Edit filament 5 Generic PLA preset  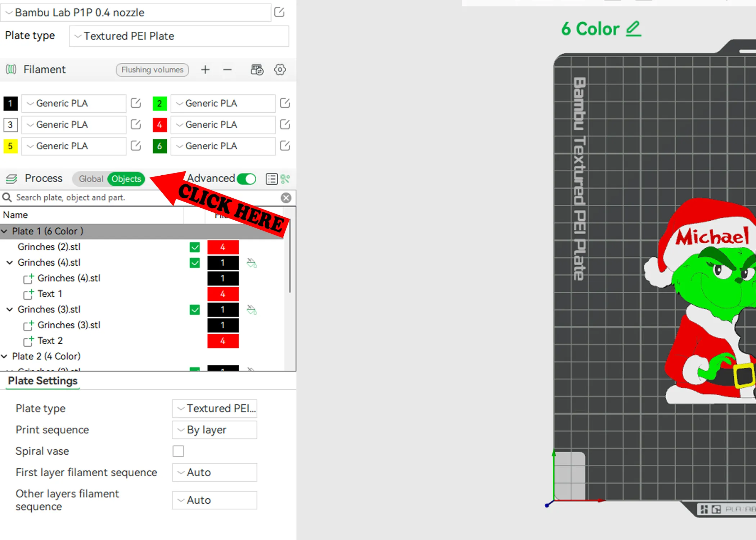pos(136,146)
